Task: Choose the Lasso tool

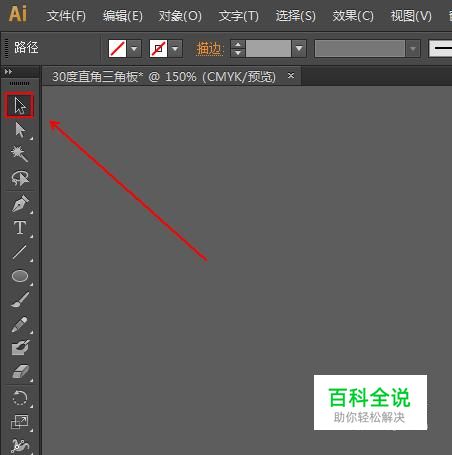Action: coord(20,178)
